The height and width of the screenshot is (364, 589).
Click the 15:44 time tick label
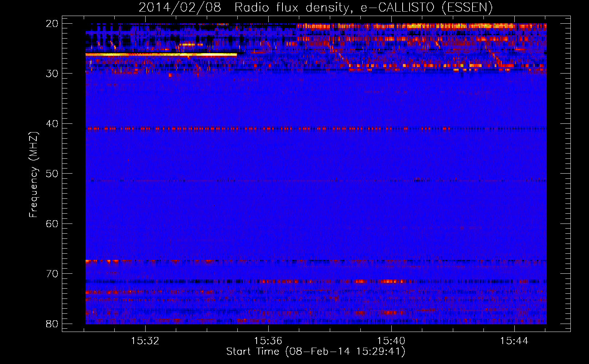[x=514, y=341]
